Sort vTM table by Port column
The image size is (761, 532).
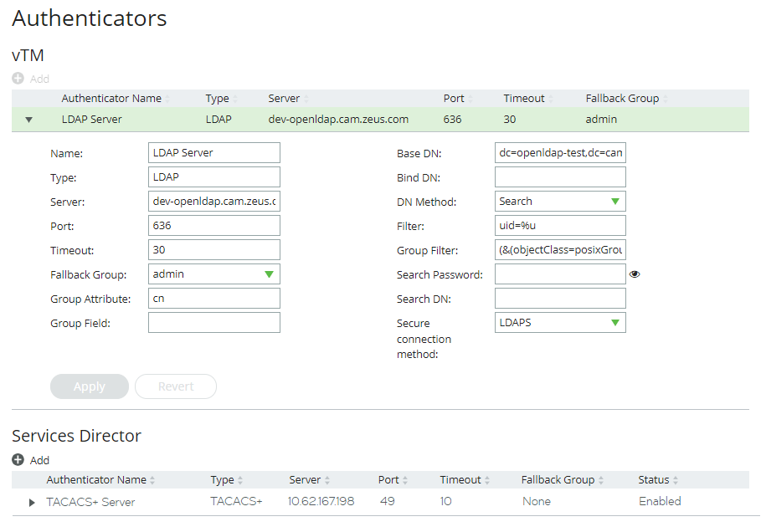[454, 99]
